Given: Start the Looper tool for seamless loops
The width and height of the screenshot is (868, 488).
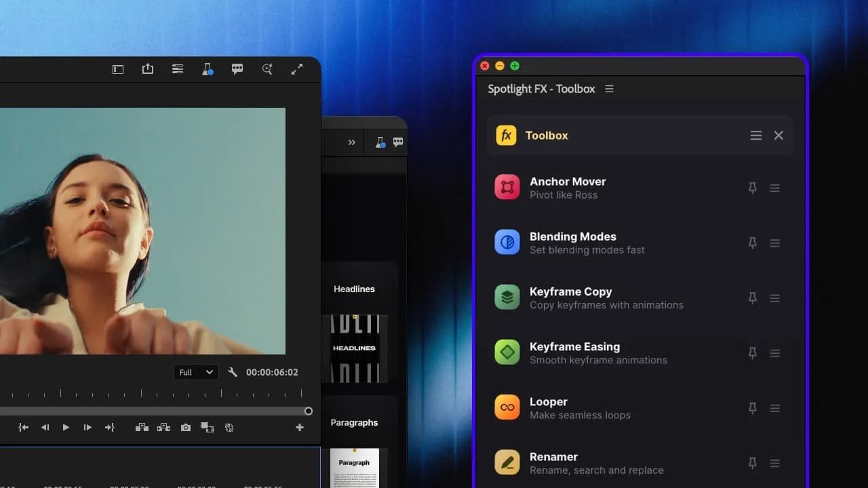Looking at the screenshot, I should tap(548, 408).
